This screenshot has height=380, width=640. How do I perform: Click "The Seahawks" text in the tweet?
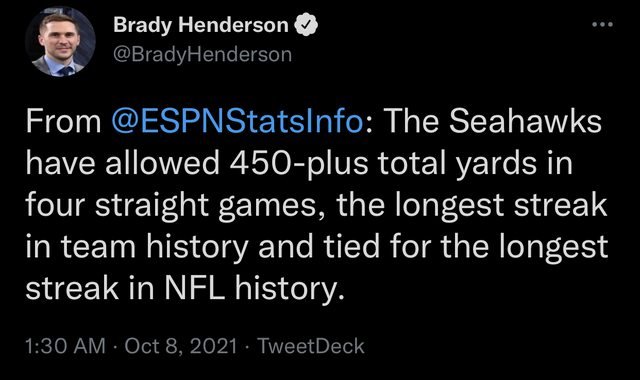point(492,121)
